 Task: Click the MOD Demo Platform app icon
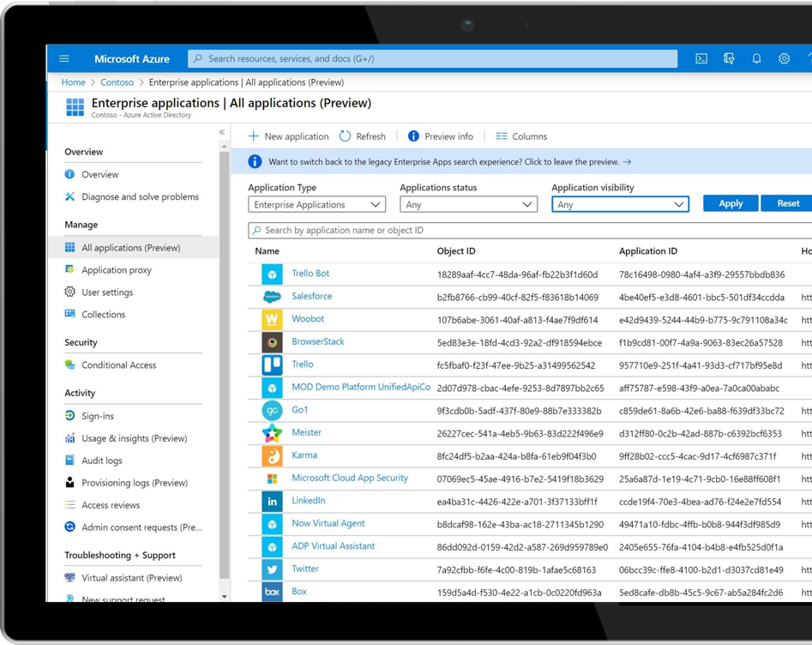coord(272,388)
